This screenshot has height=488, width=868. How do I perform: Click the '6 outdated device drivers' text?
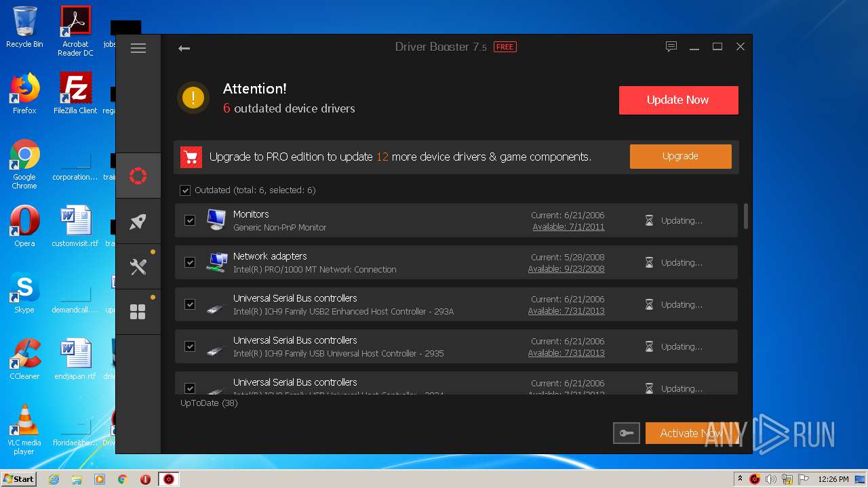(x=289, y=108)
